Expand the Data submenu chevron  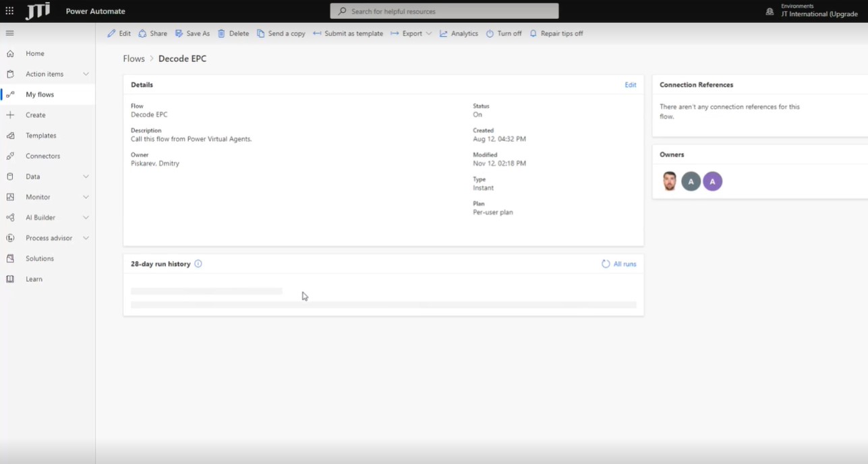tap(86, 177)
